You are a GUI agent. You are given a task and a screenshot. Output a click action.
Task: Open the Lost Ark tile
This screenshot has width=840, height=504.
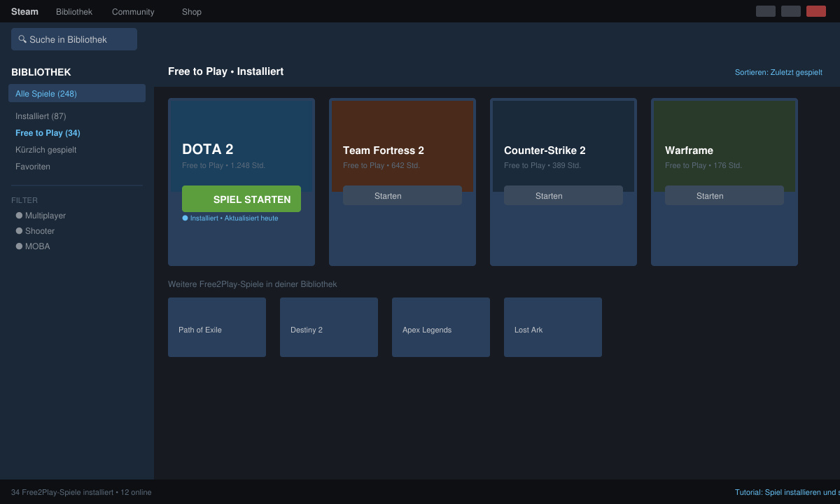click(553, 327)
